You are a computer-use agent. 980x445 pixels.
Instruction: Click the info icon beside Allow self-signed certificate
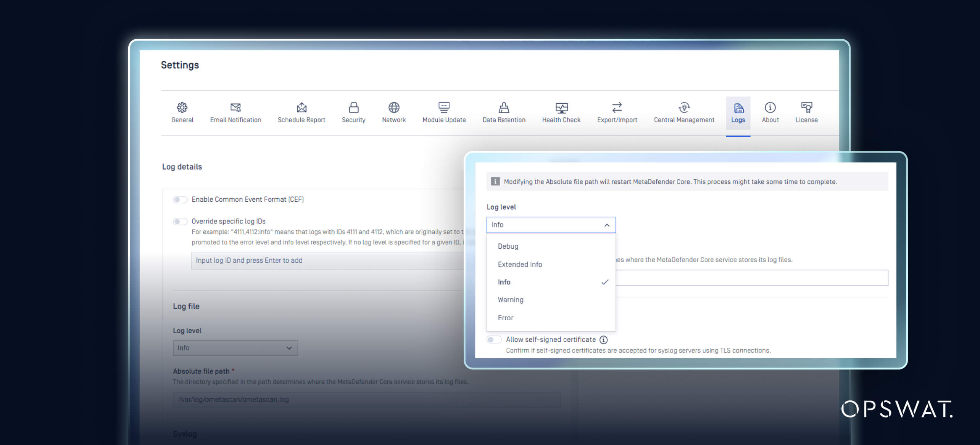point(604,339)
